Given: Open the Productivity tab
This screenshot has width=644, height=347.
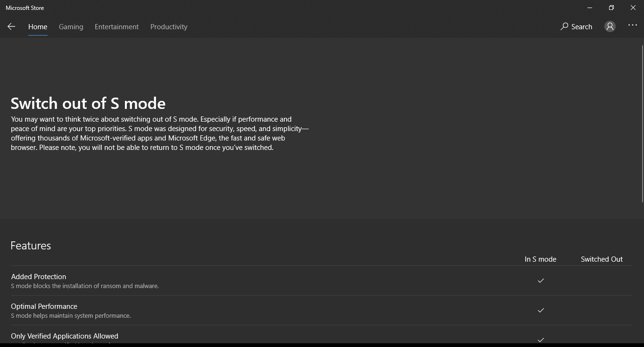Looking at the screenshot, I should (169, 27).
